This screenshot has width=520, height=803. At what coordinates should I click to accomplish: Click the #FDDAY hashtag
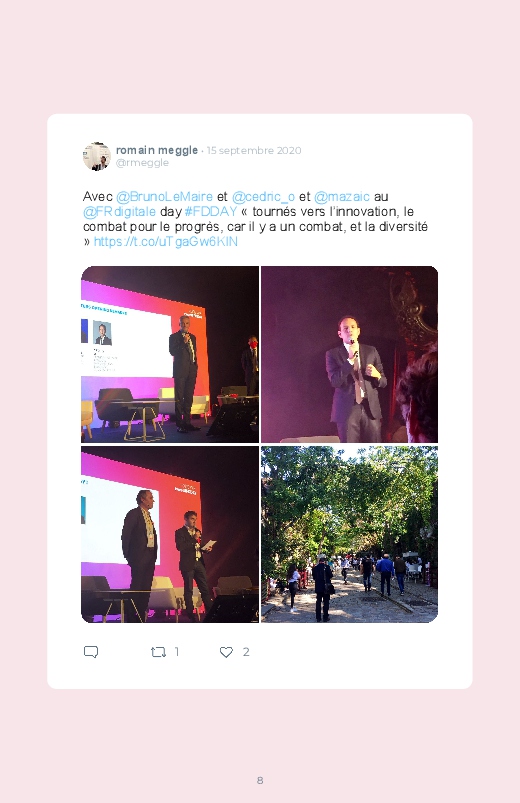click(x=210, y=212)
